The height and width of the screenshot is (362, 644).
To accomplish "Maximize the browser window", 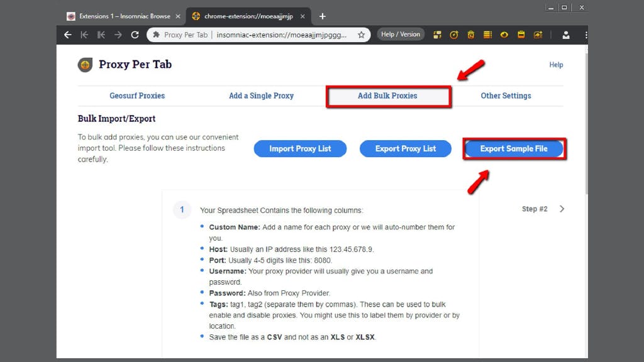I will (x=564, y=8).
